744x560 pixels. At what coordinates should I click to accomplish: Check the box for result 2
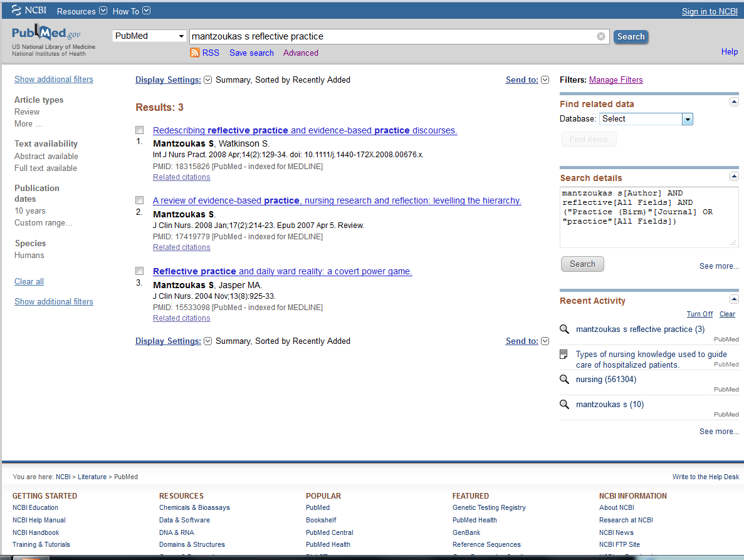click(x=140, y=200)
